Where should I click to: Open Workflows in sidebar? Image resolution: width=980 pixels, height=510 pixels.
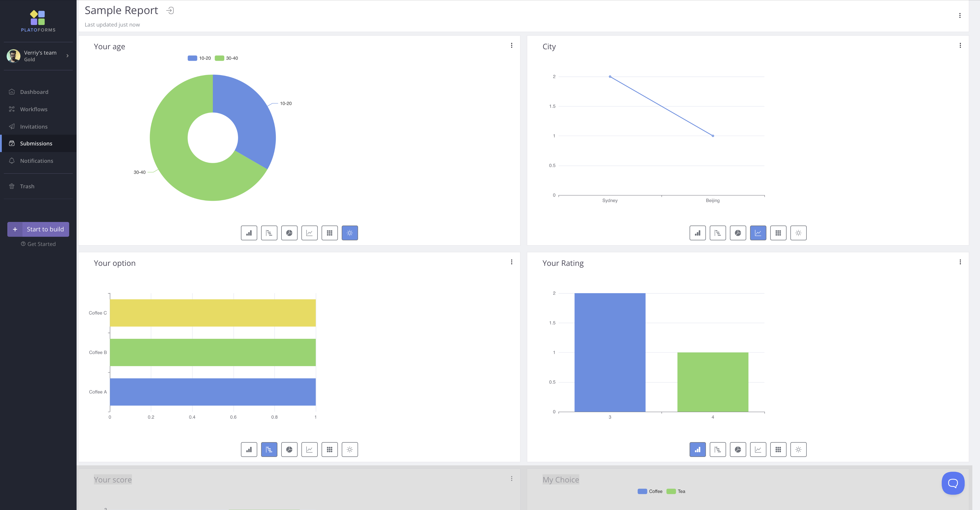click(33, 109)
